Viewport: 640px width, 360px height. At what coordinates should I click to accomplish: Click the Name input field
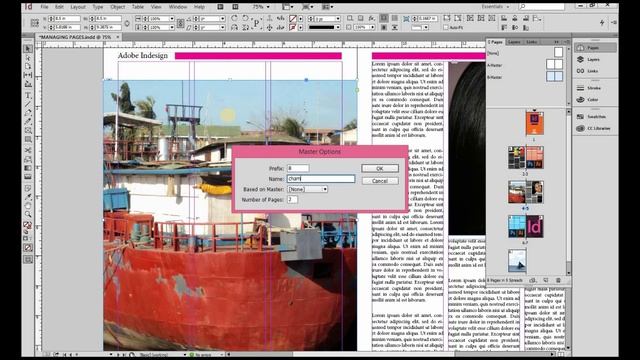click(x=321, y=179)
